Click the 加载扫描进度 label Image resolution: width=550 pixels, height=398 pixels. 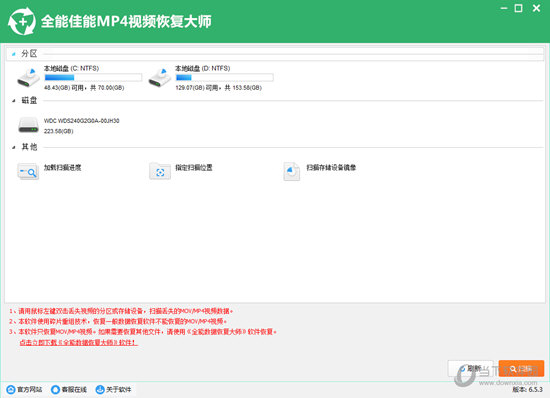62,167
